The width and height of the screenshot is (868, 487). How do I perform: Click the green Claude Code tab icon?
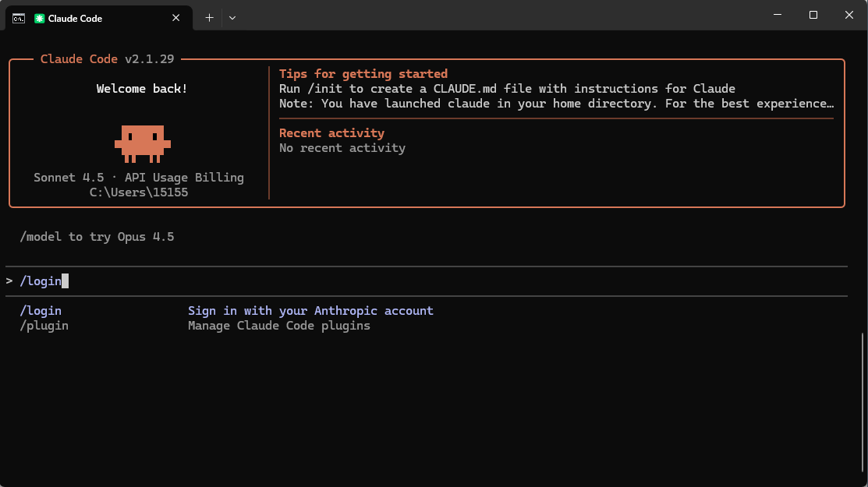(x=39, y=18)
